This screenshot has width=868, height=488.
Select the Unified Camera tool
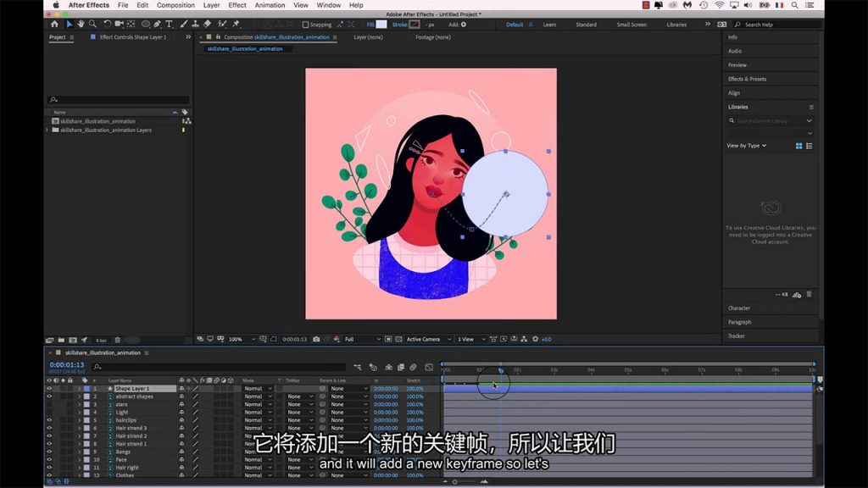pyautogui.click(x=119, y=25)
